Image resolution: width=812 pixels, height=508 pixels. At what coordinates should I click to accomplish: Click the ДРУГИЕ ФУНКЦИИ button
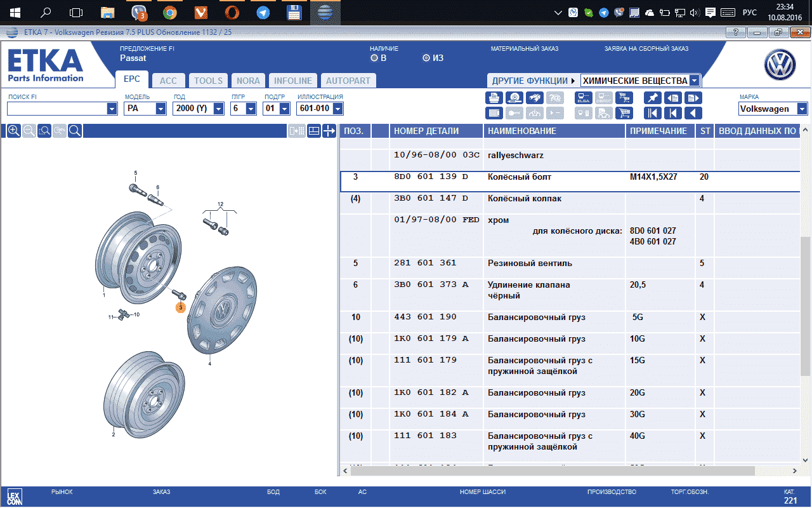[532, 81]
